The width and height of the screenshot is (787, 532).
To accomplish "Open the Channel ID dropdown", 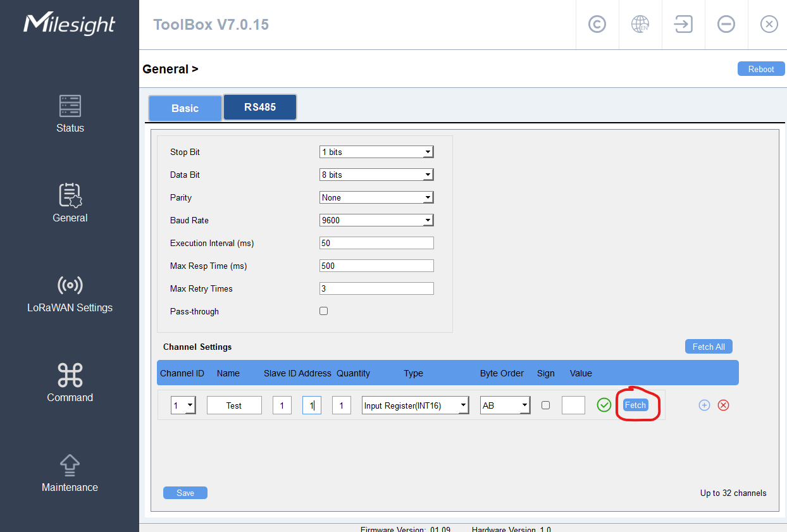I will [183, 405].
